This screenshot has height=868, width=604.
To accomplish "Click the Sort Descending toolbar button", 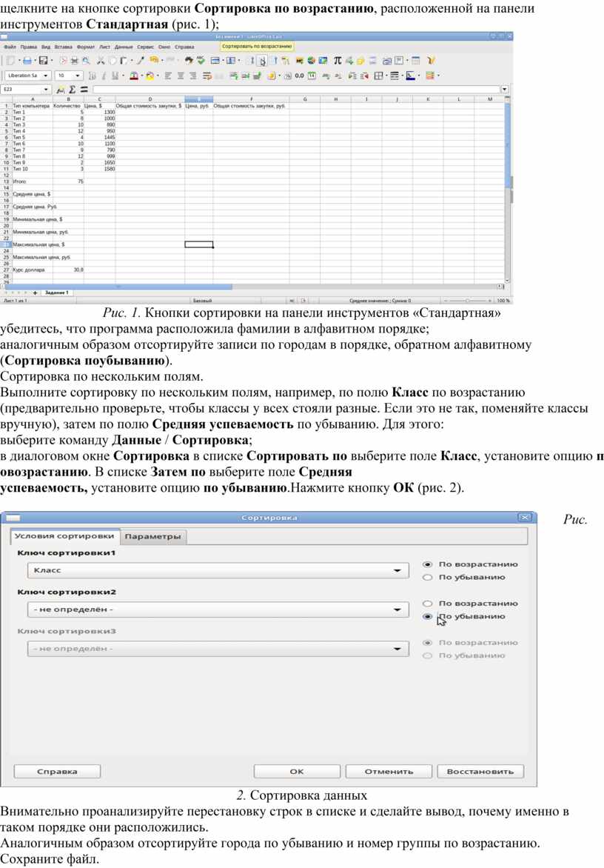I will point(275,60).
